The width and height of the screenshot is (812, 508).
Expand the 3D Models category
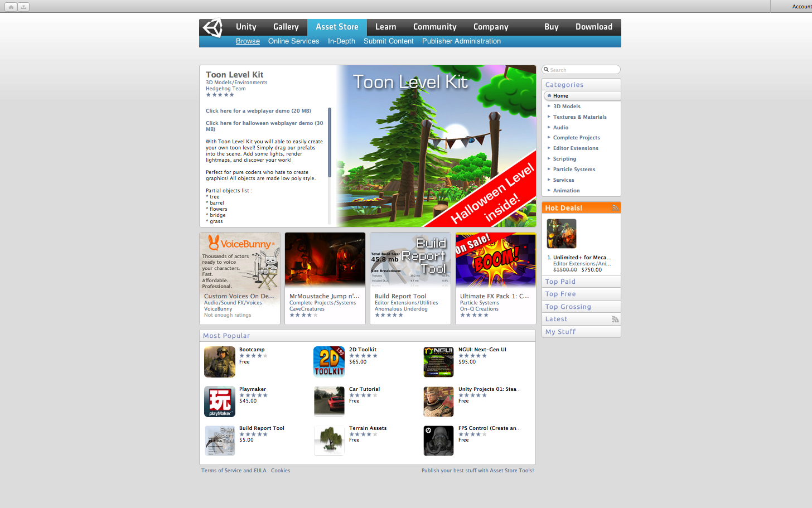(x=567, y=107)
